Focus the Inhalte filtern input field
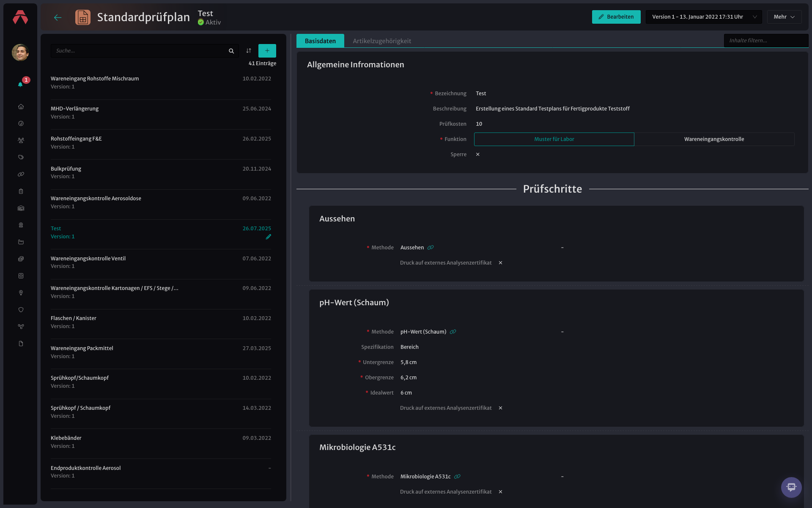The width and height of the screenshot is (812, 508). 766,41
